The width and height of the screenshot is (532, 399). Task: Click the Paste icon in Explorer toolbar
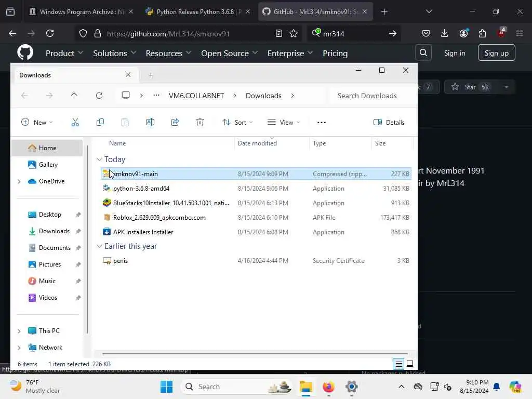[x=125, y=122]
